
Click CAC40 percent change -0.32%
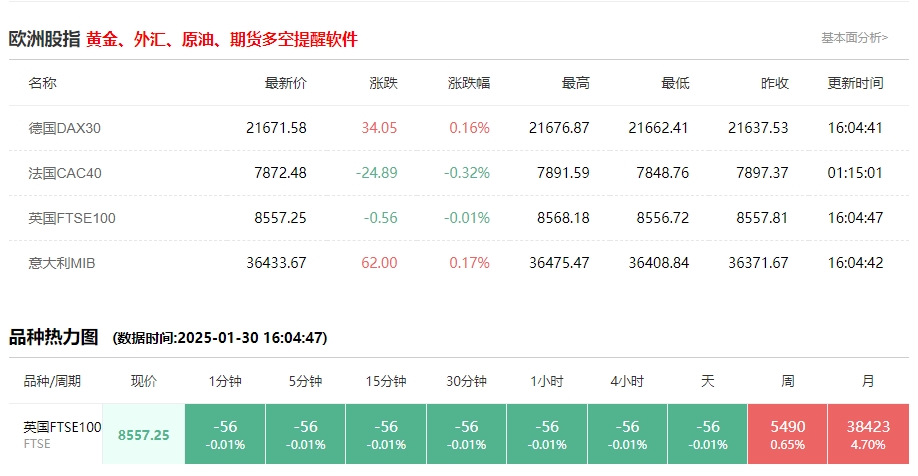(467, 173)
